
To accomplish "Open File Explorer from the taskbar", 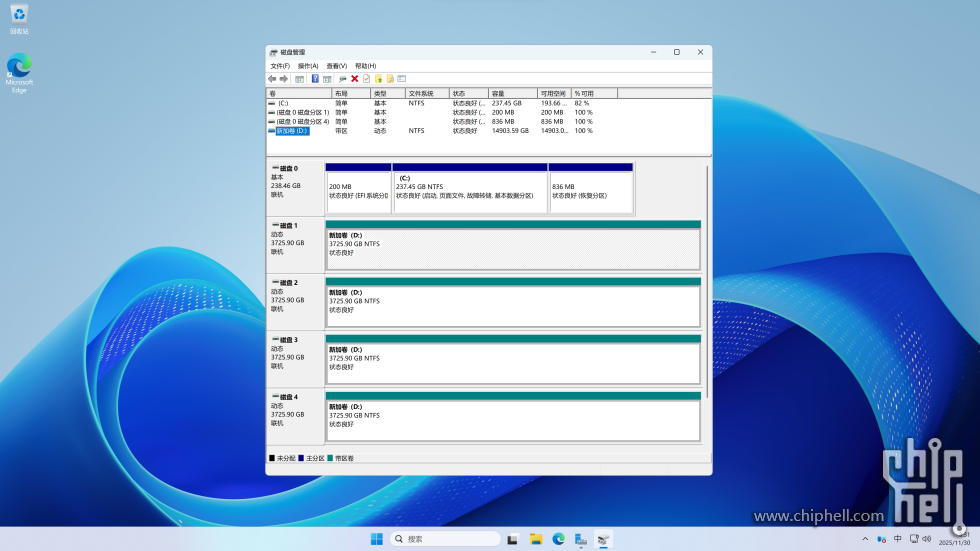I will coord(536,539).
